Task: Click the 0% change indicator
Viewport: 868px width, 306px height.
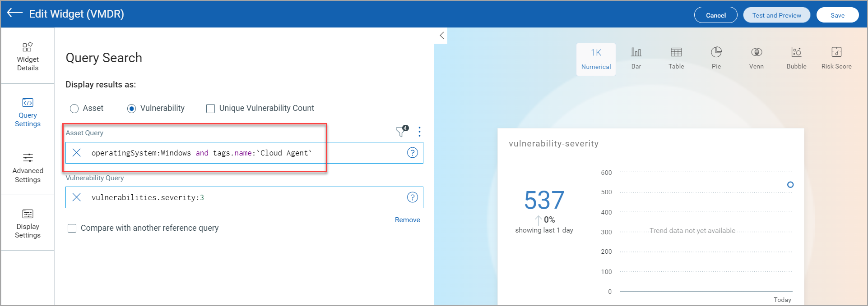Action: 545,220
